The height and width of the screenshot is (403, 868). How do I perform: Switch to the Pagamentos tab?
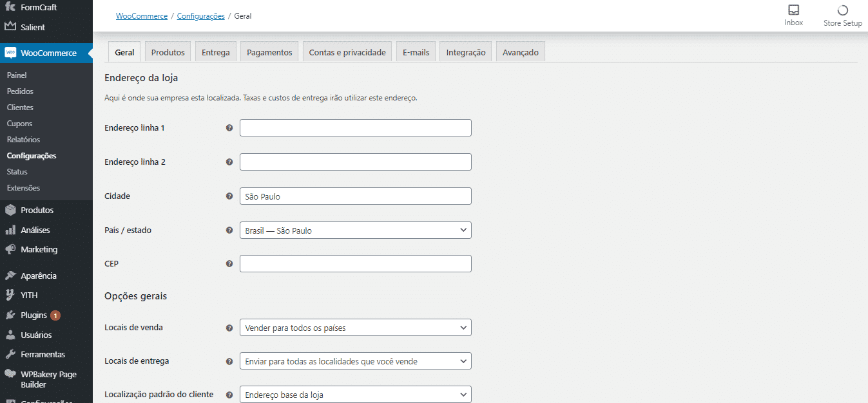pos(269,52)
